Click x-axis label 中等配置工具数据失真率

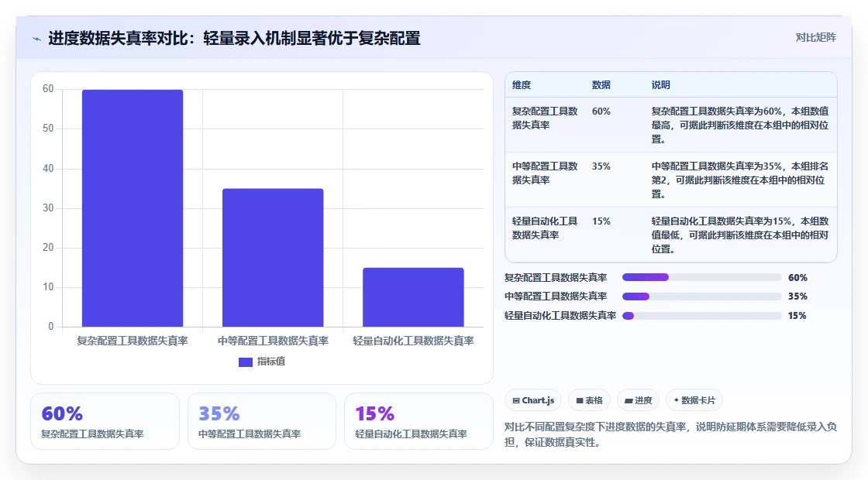pos(273,341)
